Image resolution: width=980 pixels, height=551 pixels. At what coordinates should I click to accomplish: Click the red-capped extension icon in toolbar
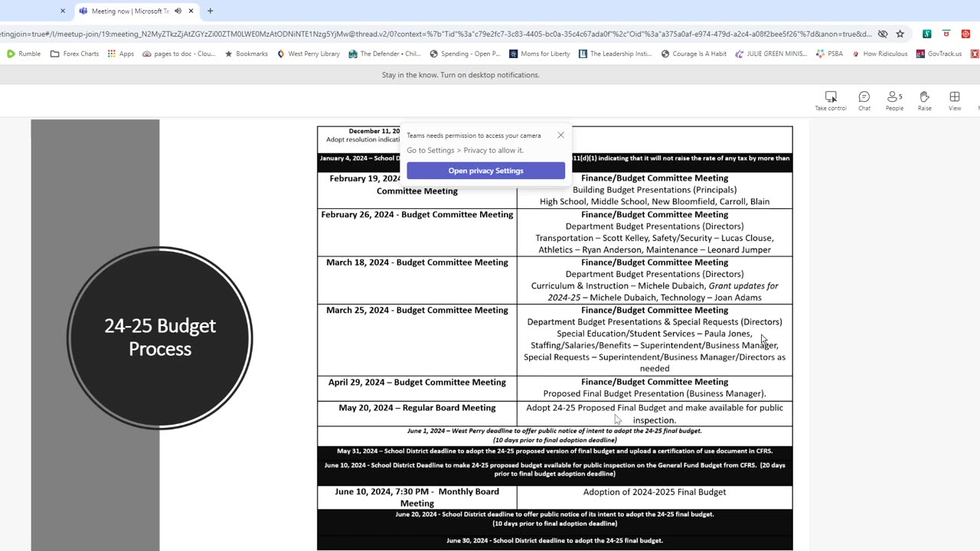pos(946,34)
